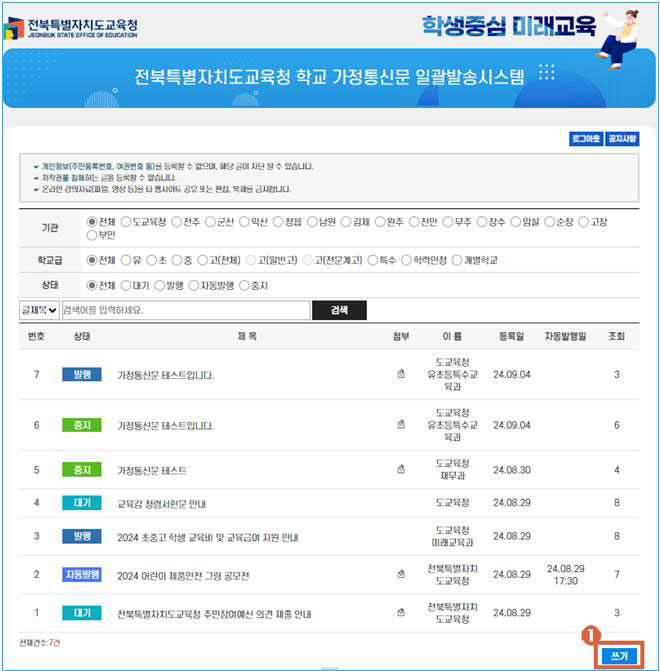Select 도교육청 radio in 기관 row
Image resolution: width=660 pixels, height=671 pixels.
pos(128,222)
